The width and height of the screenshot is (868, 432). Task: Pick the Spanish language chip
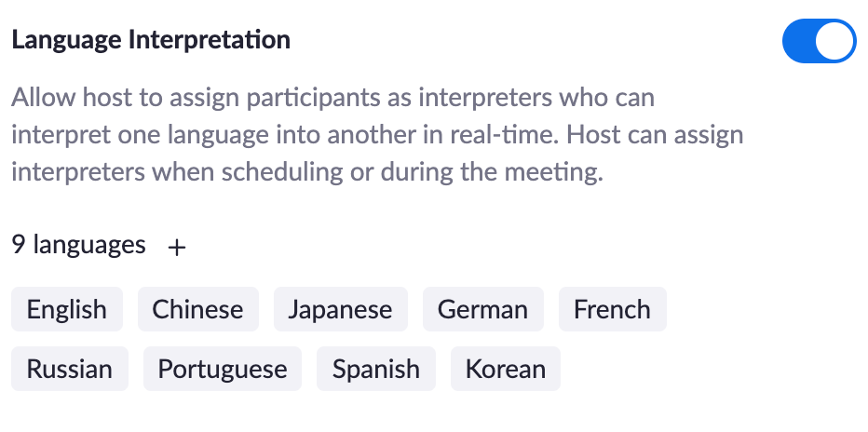[x=376, y=369]
